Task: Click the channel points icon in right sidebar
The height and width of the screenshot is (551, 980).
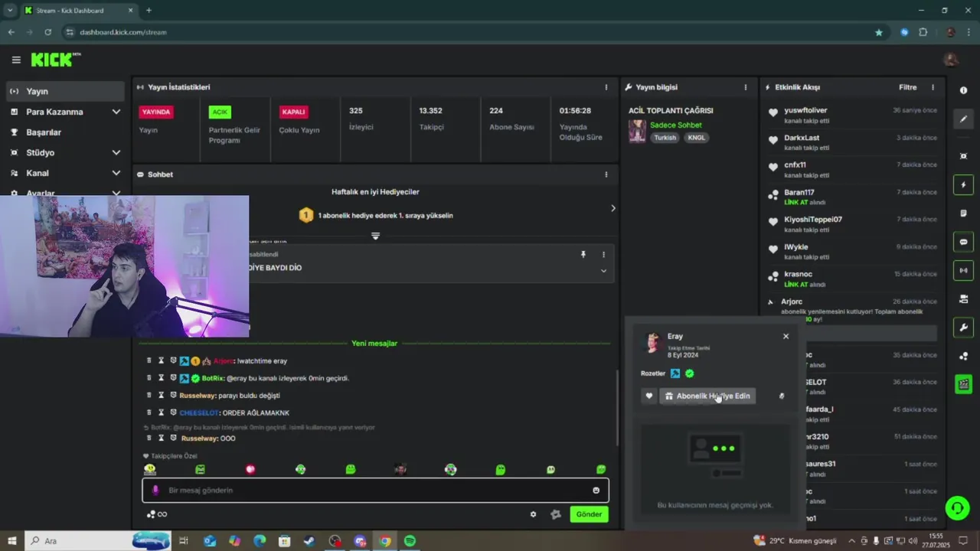Action: 963,356
